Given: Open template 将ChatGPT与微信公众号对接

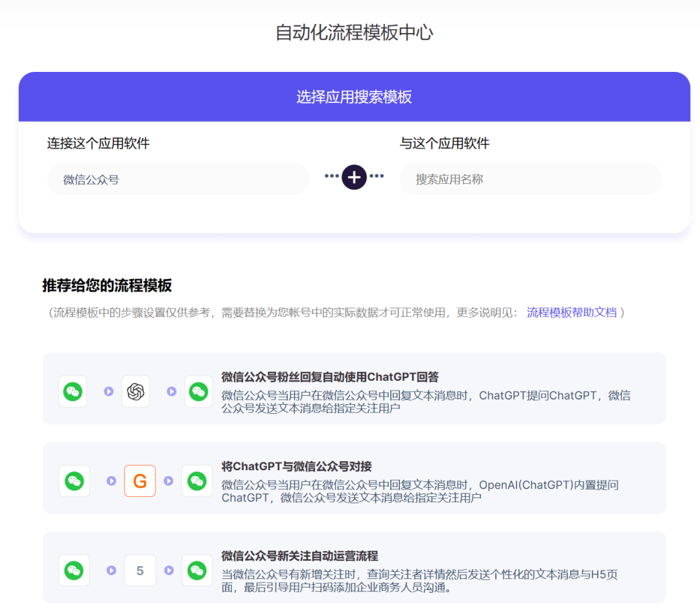Looking at the screenshot, I should pos(296,466).
